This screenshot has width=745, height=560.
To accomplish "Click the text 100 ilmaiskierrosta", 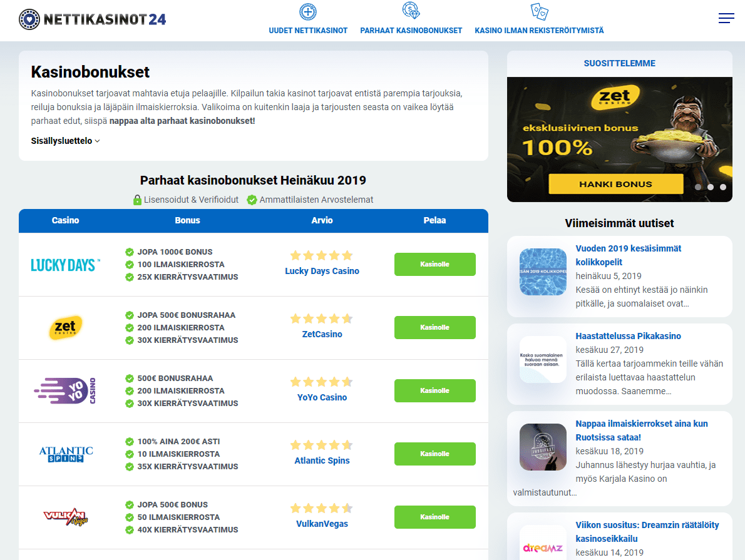I will click(x=181, y=265).
